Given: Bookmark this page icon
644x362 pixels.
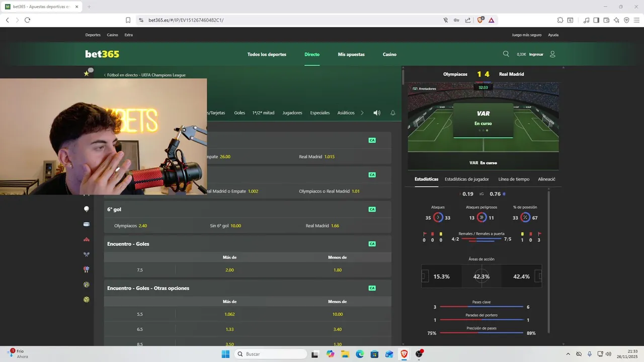Looking at the screenshot, I should point(128,20).
